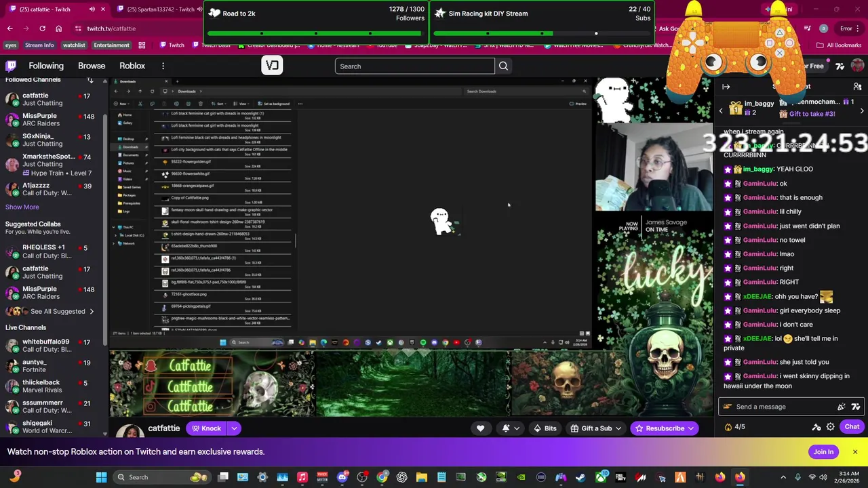This screenshot has height=488, width=868.
Task: Expand the Knock button dropdown arrow
Action: click(234, 428)
